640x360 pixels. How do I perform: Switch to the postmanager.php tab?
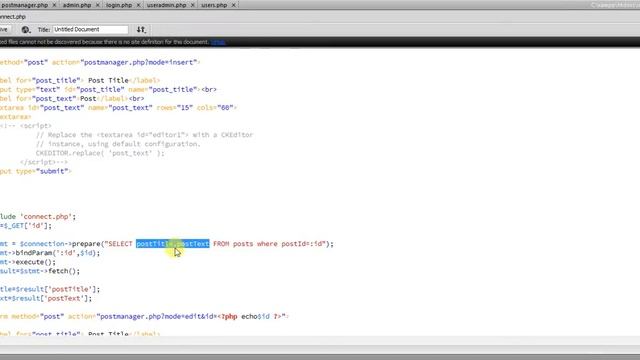24,5
